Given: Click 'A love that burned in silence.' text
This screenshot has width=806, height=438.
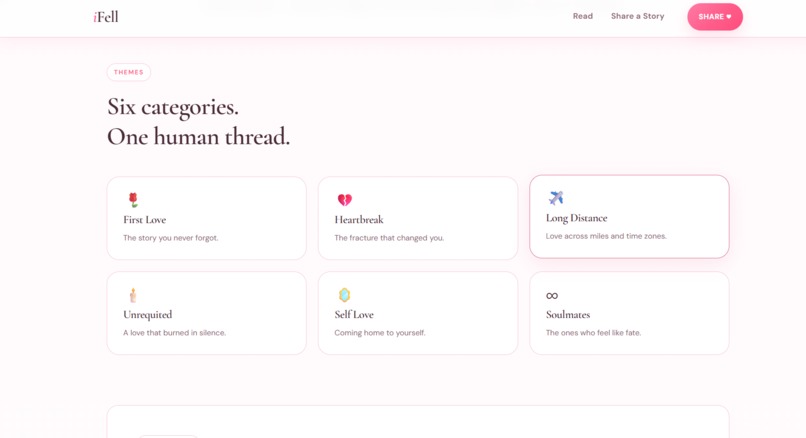Looking at the screenshot, I should [x=174, y=333].
